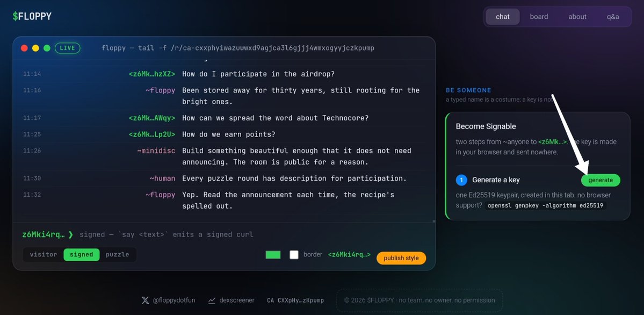Open the green name color swatch
Image resolution: width=644 pixels, height=315 pixels.
coord(273,255)
